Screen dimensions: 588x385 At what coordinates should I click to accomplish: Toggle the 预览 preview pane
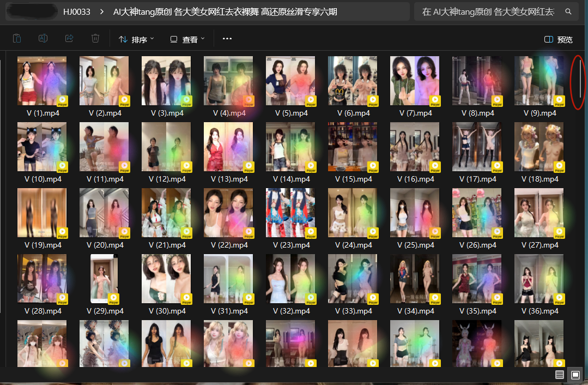559,39
